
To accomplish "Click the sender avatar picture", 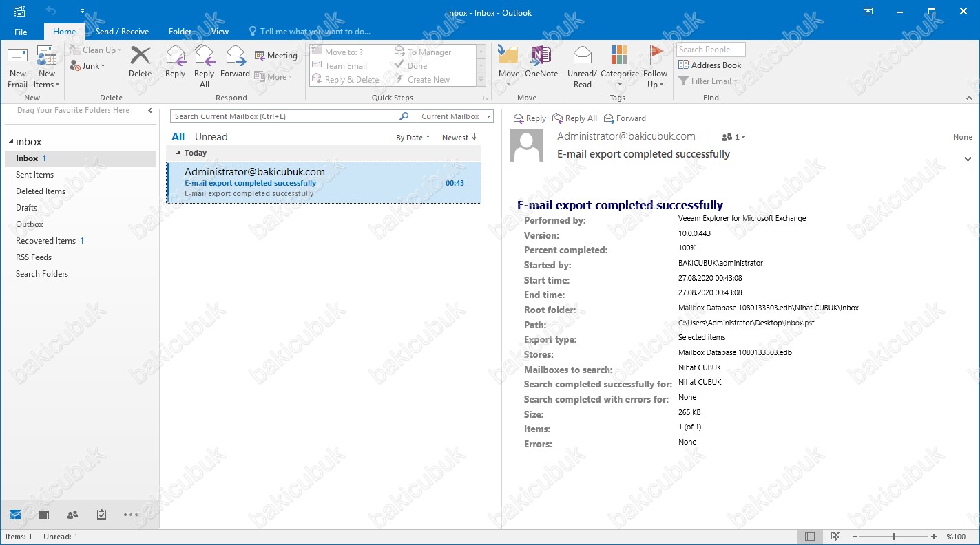I will [x=528, y=145].
